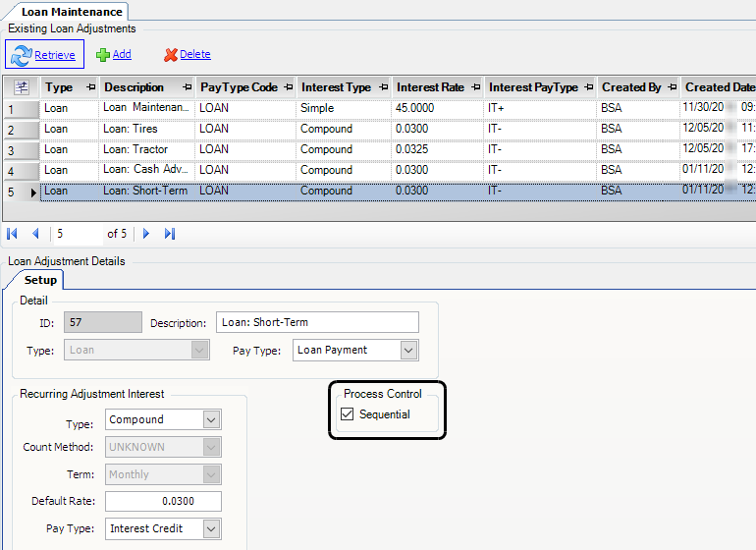
Task: Click the red Delete X icon
Action: click(171, 55)
